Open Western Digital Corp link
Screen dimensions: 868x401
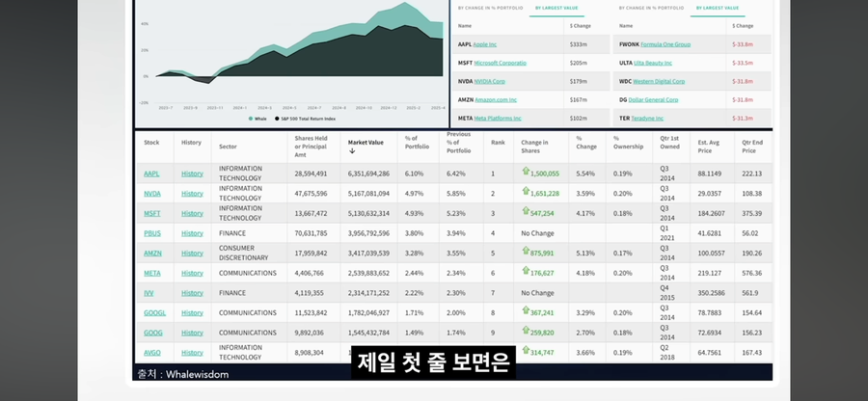click(x=659, y=81)
